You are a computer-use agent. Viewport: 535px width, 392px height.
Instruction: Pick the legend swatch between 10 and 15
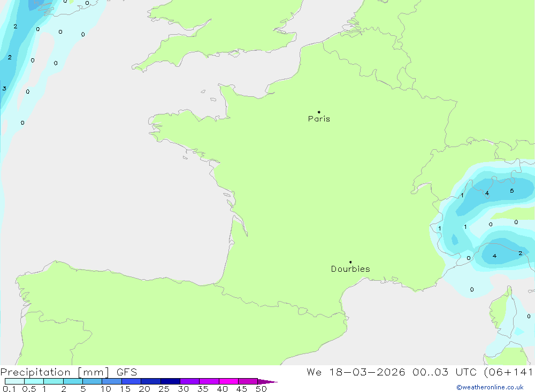[112, 381]
